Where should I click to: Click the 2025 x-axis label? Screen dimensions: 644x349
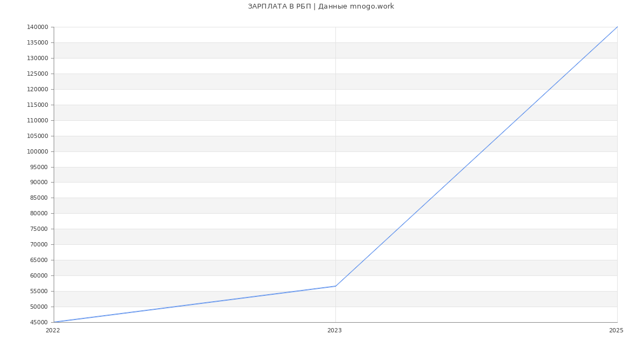click(616, 331)
